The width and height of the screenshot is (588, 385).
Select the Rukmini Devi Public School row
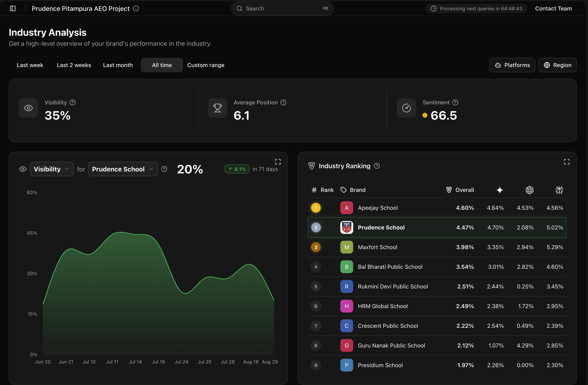pos(437,286)
